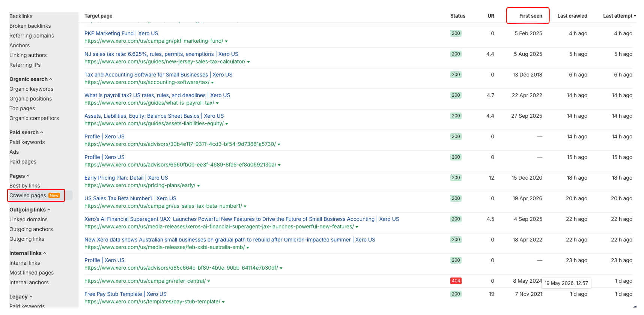Collapse the Outgoing links section header
This screenshot has height=315, width=644.
pyautogui.click(x=30, y=210)
